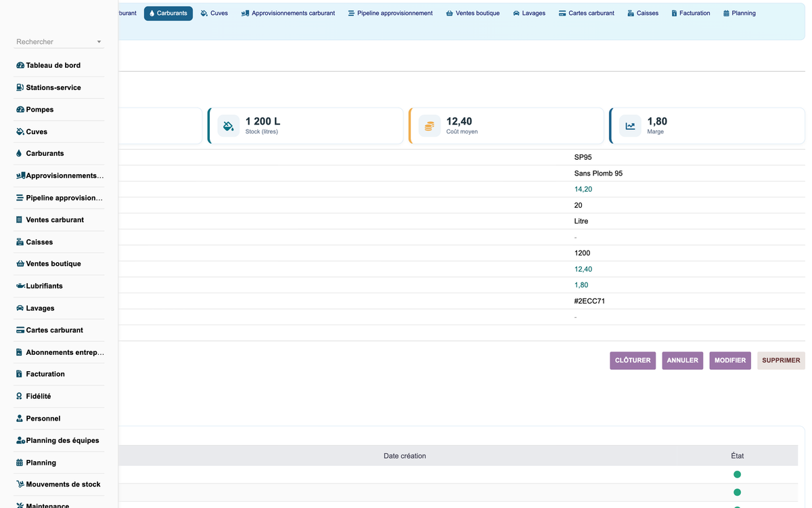Switch to the Caisses top tab
This screenshot has height=508, width=812.
tap(643, 13)
